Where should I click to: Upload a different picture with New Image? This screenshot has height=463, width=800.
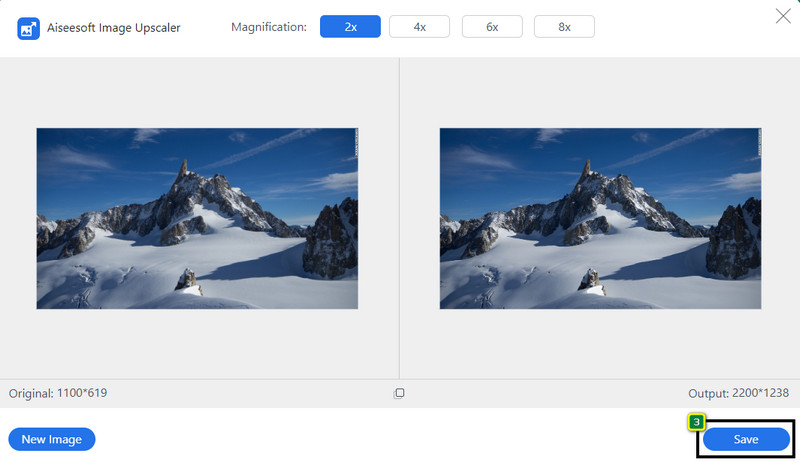pyautogui.click(x=52, y=439)
